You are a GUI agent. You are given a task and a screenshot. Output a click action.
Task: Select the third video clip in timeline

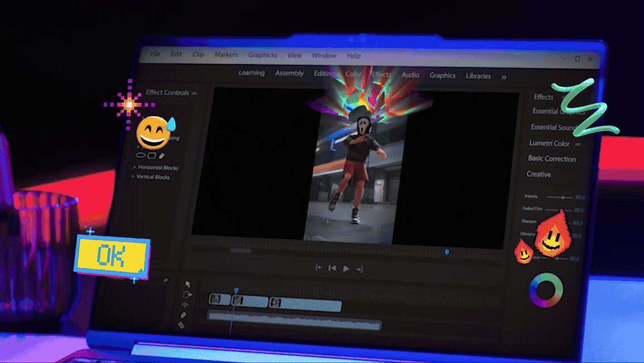coord(306,304)
